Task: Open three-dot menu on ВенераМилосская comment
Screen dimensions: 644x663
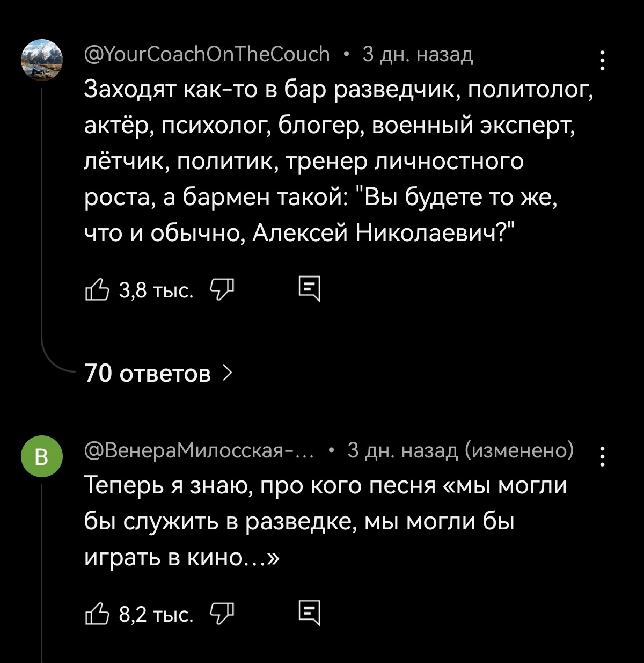Action: [x=603, y=456]
